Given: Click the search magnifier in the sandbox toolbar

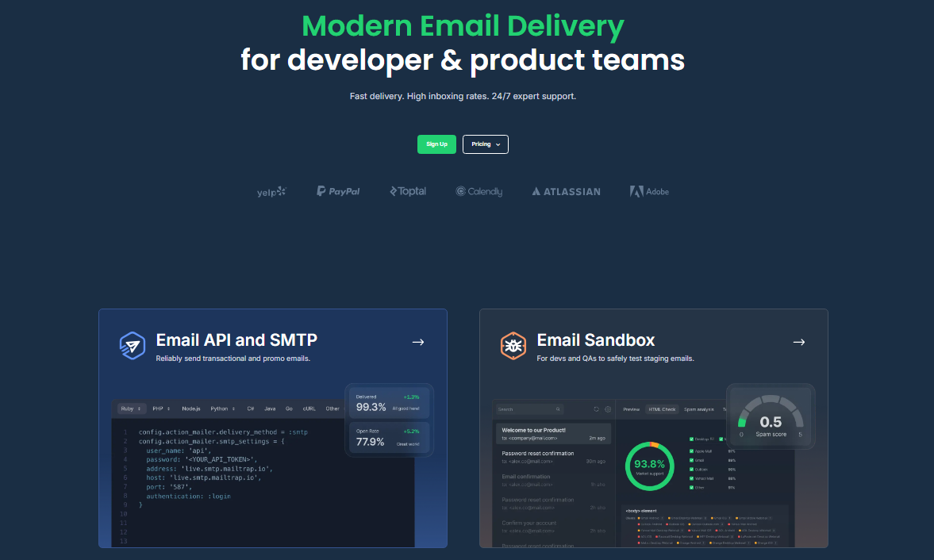Looking at the screenshot, I should tap(557, 409).
